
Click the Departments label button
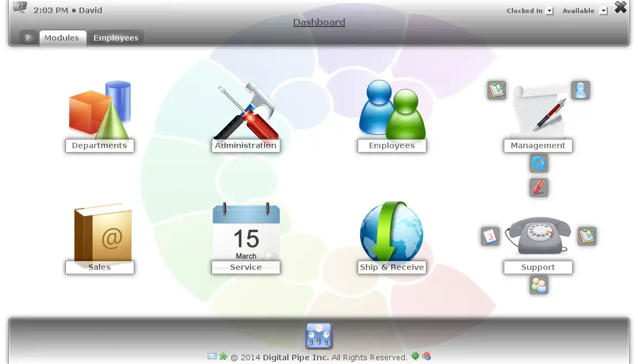[100, 145]
